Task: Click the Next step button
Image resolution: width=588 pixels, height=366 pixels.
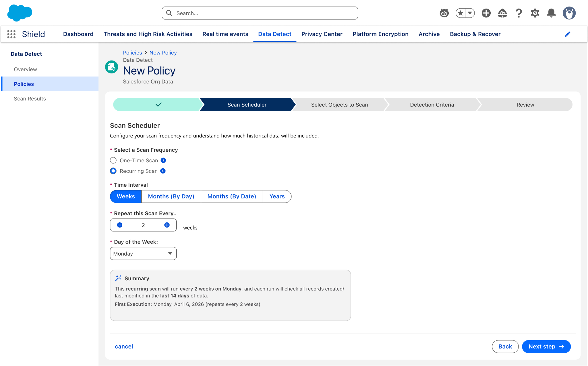Action: [x=546, y=346]
